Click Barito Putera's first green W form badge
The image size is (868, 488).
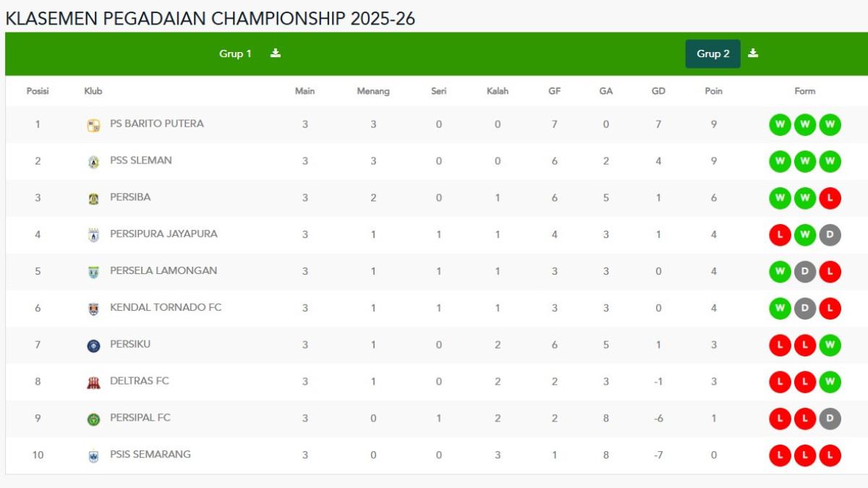click(x=780, y=124)
